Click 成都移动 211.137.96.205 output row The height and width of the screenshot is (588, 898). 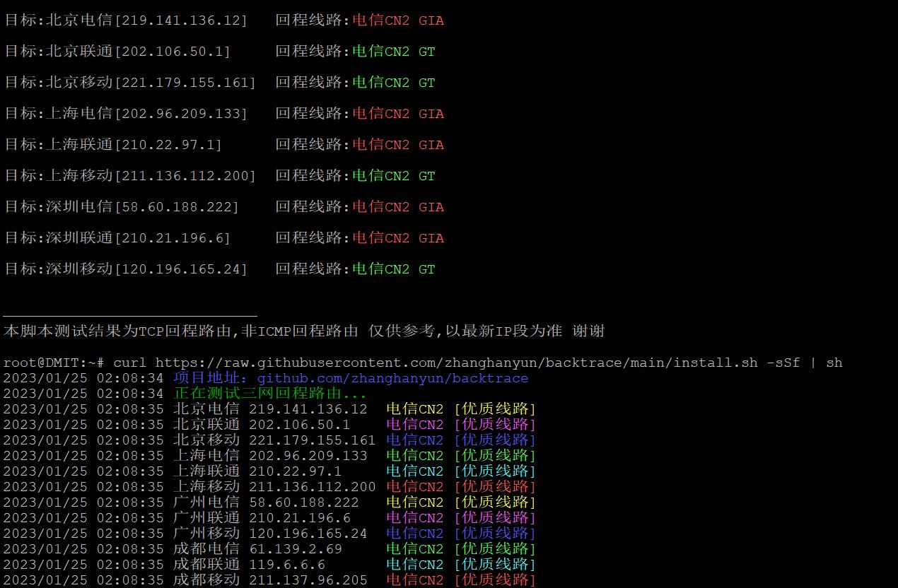pyautogui.click(x=269, y=580)
